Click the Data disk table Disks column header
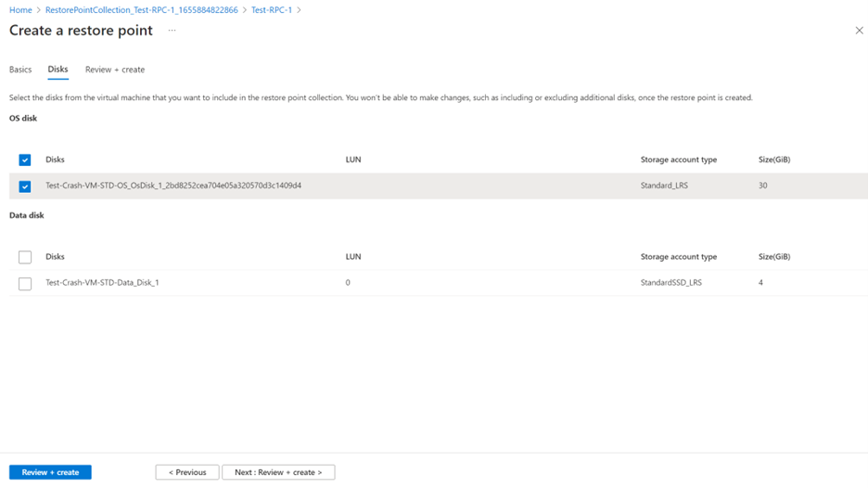Viewport: 868px width, 488px height. 55,256
